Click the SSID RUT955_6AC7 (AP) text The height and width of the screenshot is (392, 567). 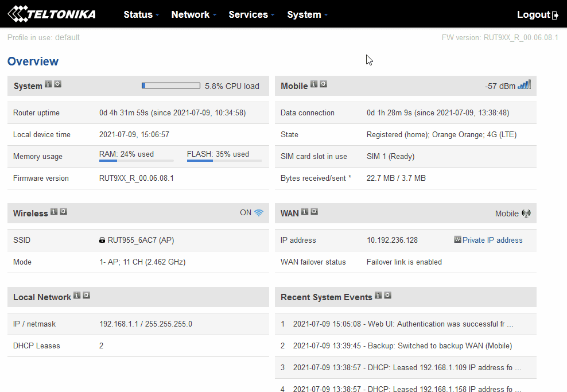(141, 240)
